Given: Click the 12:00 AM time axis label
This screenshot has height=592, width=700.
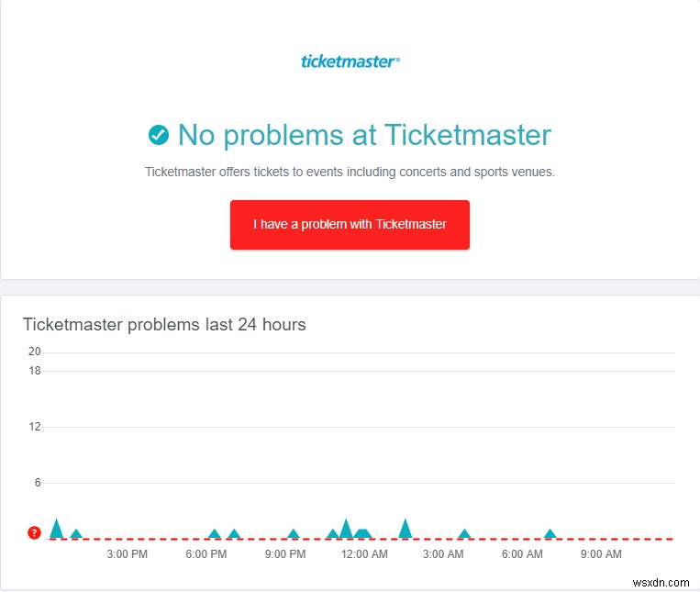Looking at the screenshot, I should [x=364, y=554].
